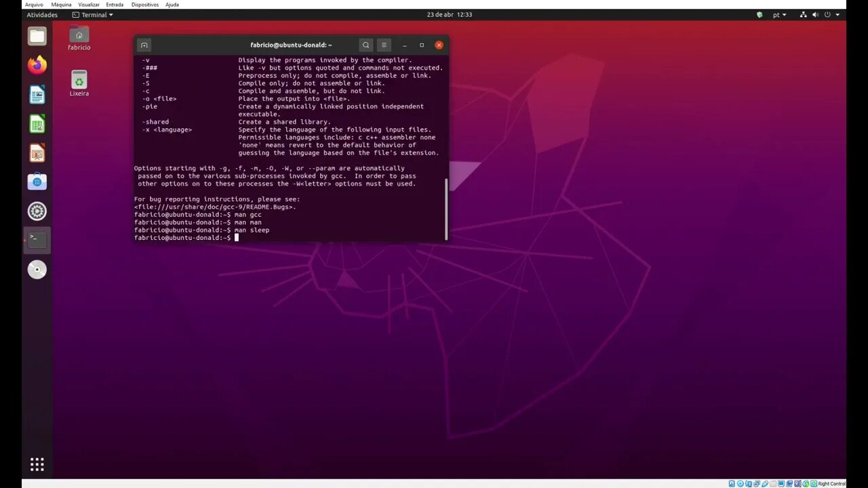
Task: Click VirtualBox USB status icon
Action: point(765,483)
